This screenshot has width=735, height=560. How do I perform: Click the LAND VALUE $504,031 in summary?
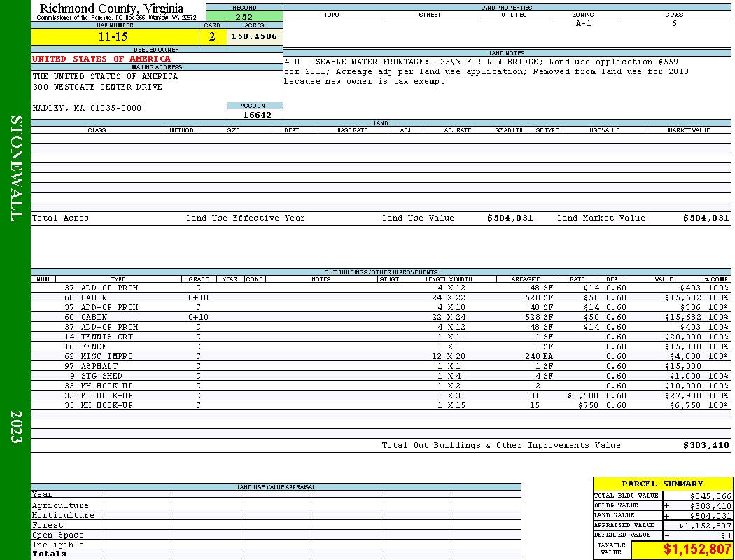coord(710,516)
